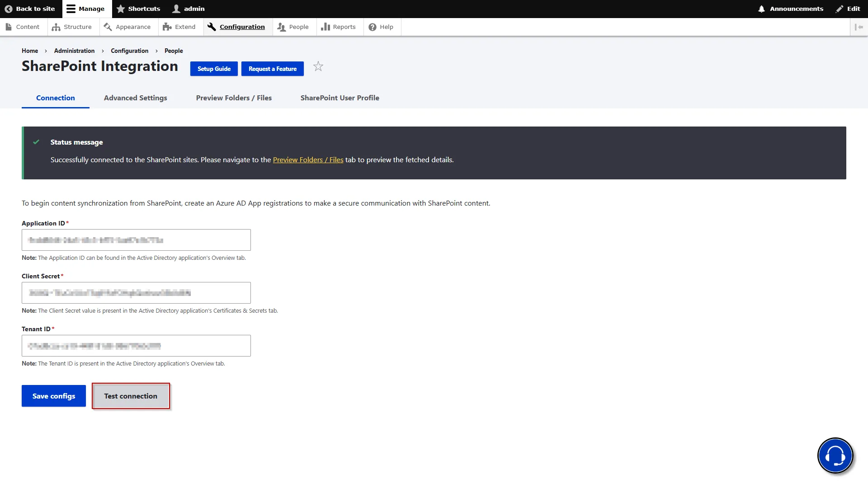Click the Back to site link
This screenshot has height=488, width=868.
(30, 9)
